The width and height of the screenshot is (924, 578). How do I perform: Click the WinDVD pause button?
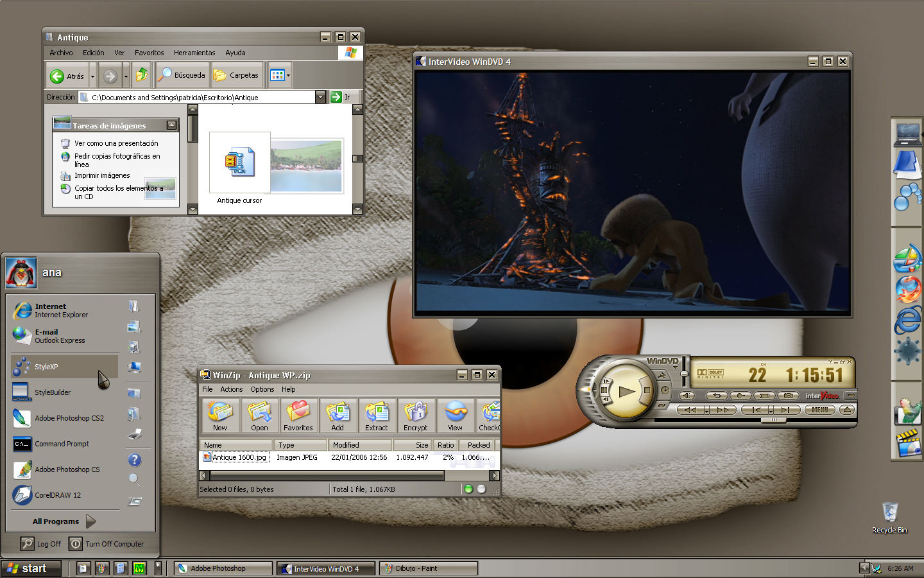(604, 390)
